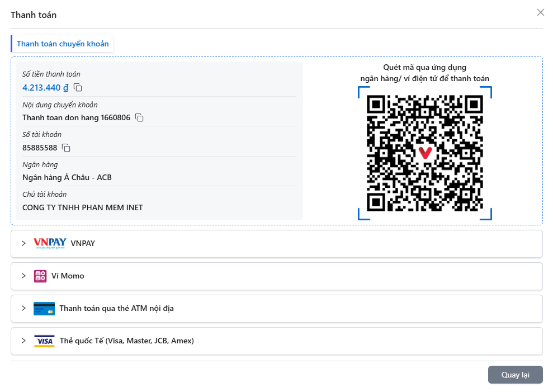Click the VISA card logo

point(44,341)
